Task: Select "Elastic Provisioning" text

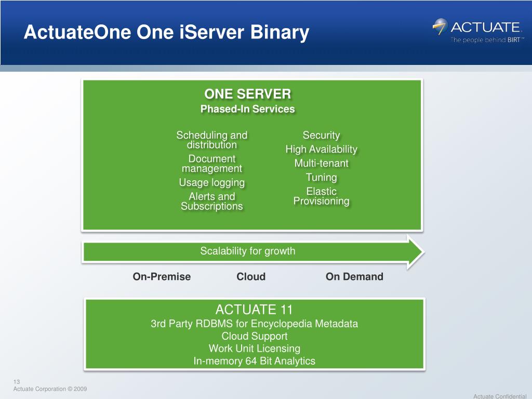Action: pyautogui.click(x=321, y=196)
